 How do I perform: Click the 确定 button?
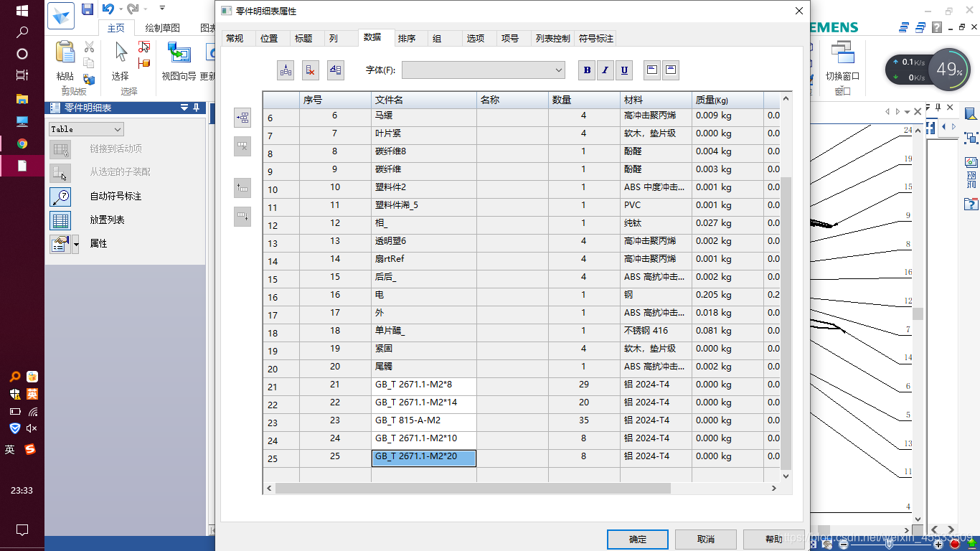638,540
